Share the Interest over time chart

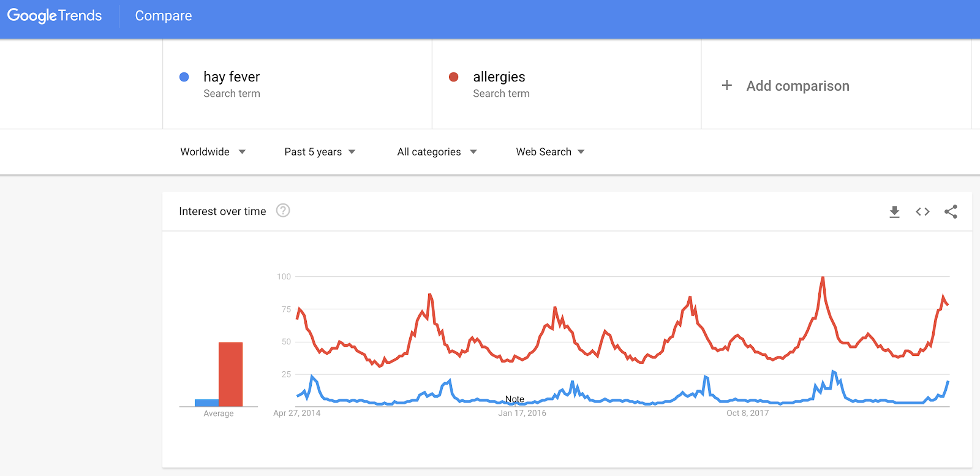[x=951, y=212]
